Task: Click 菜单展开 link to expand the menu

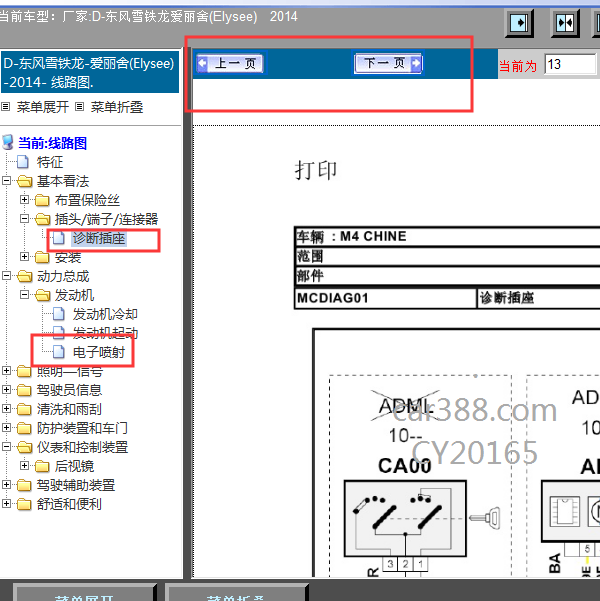Action: 43,107
